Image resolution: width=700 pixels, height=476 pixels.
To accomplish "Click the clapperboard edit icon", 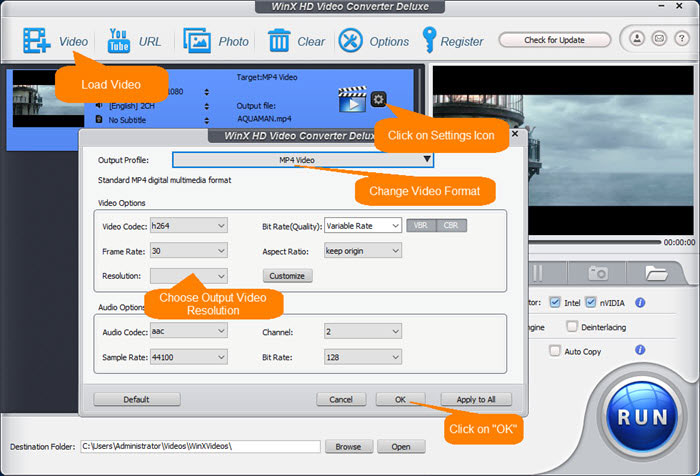I will tap(352, 99).
